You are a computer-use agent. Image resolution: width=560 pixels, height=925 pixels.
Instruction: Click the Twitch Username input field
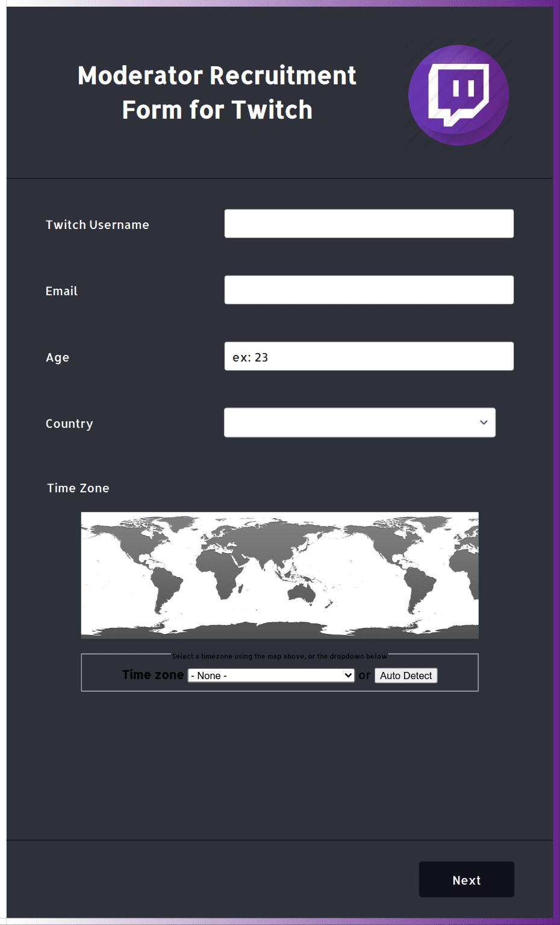369,223
